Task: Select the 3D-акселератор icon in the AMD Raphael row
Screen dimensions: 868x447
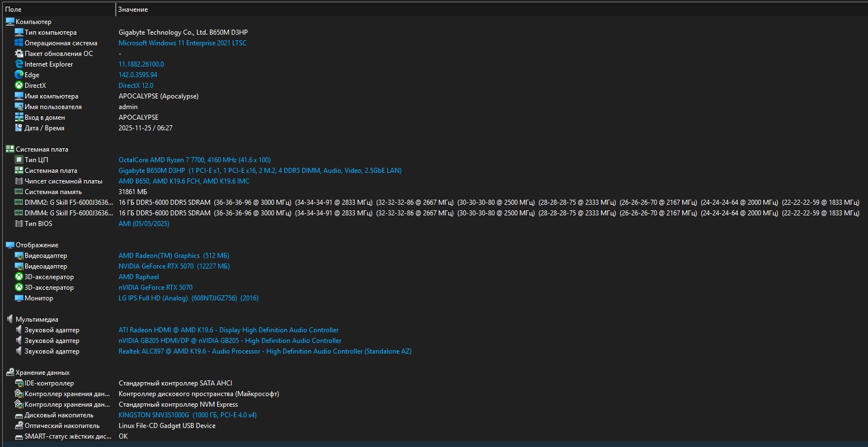Action: pos(19,277)
